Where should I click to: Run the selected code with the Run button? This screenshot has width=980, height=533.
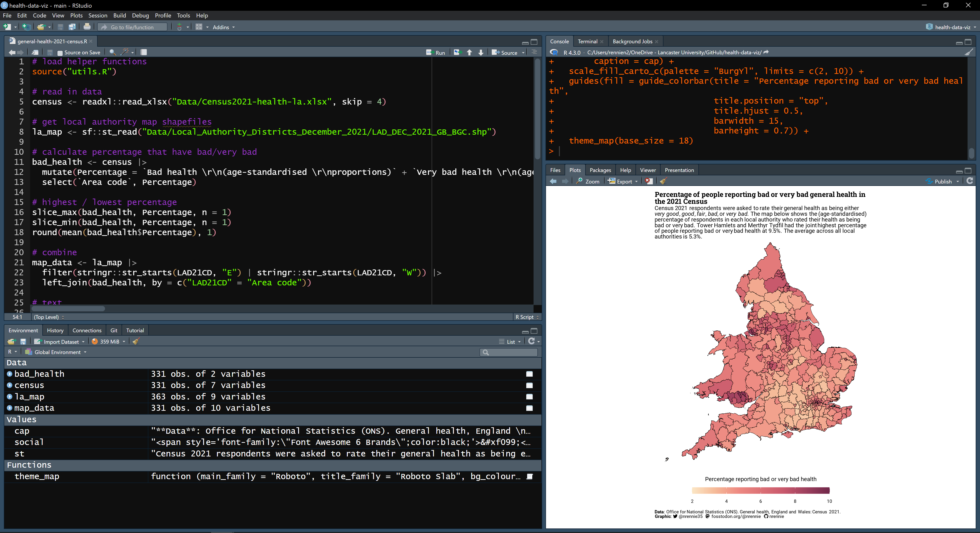click(436, 52)
